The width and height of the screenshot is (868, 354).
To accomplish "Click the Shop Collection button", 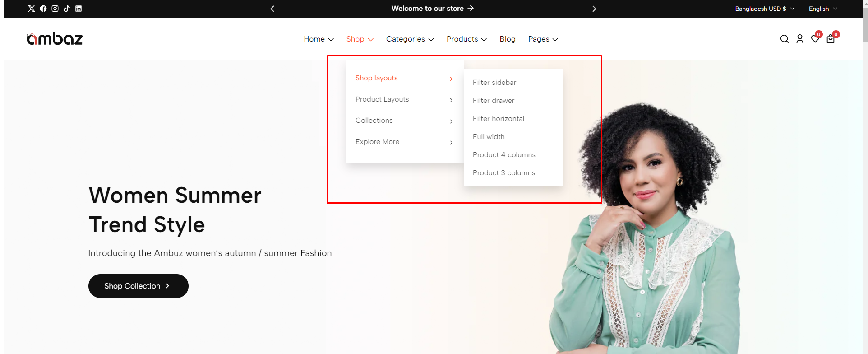I will pos(139,286).
